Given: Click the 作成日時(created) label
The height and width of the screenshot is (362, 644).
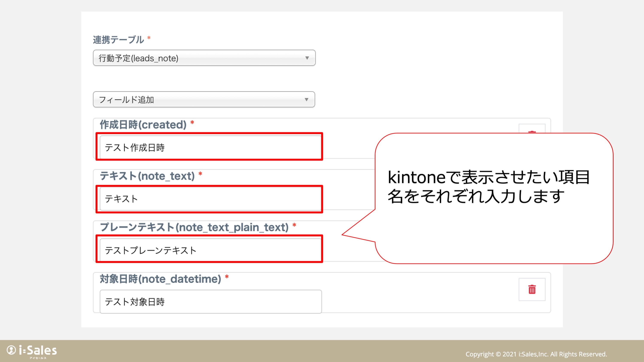Looking at the screenshot, I should pos(143,124).
